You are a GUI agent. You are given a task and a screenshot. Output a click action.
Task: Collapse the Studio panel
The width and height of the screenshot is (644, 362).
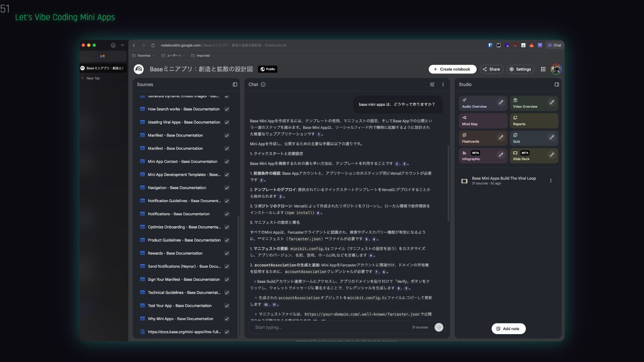coord(557,84)
